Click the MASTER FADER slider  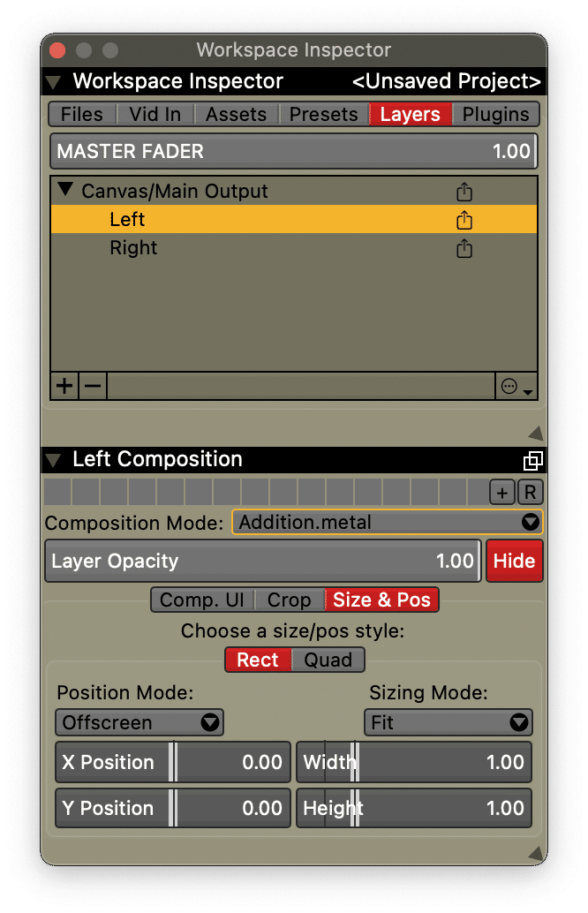coord(293,151)
